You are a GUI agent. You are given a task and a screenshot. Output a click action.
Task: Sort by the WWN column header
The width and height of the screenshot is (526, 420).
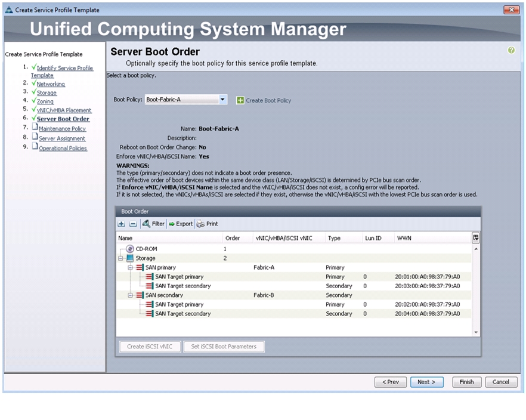coord(433,238)
